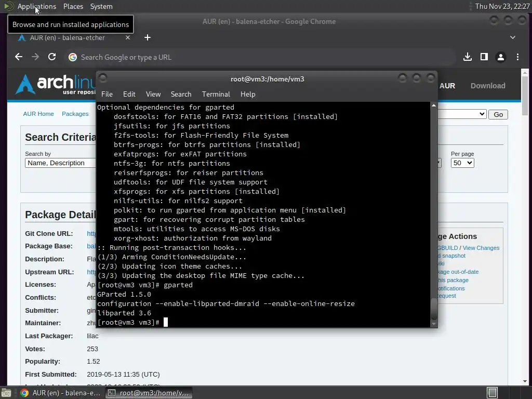Click 'GParted 1.5.0' text in terminal

124,294
